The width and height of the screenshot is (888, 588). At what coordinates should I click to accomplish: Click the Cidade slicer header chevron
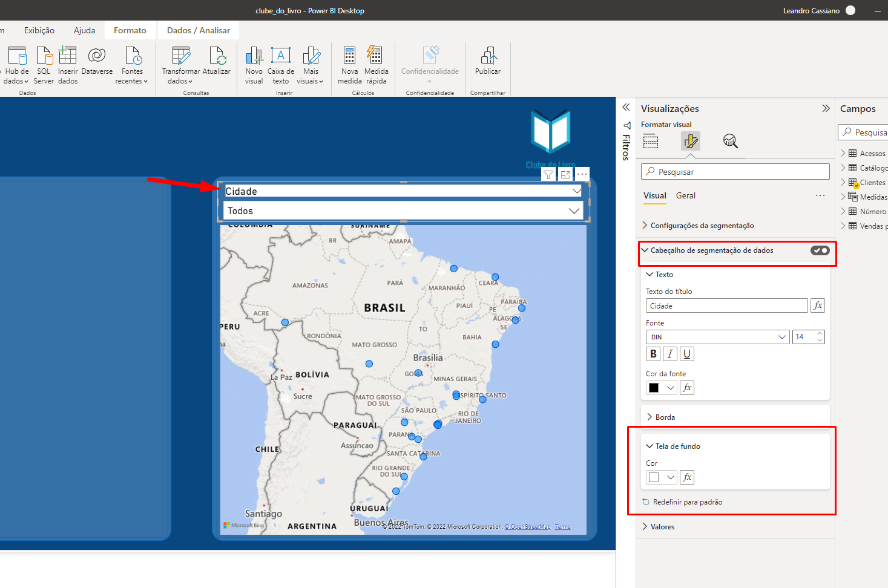click(577, 191)
